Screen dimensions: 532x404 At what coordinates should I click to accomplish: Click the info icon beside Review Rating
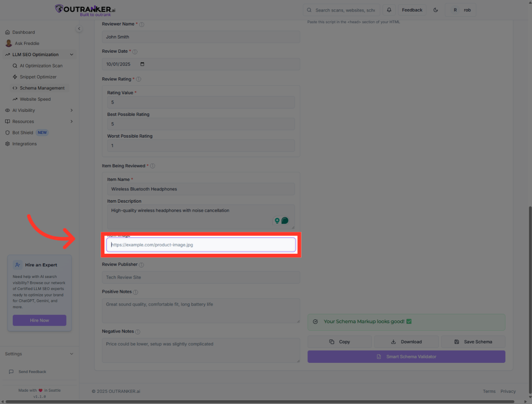click(x=138, y=79)
